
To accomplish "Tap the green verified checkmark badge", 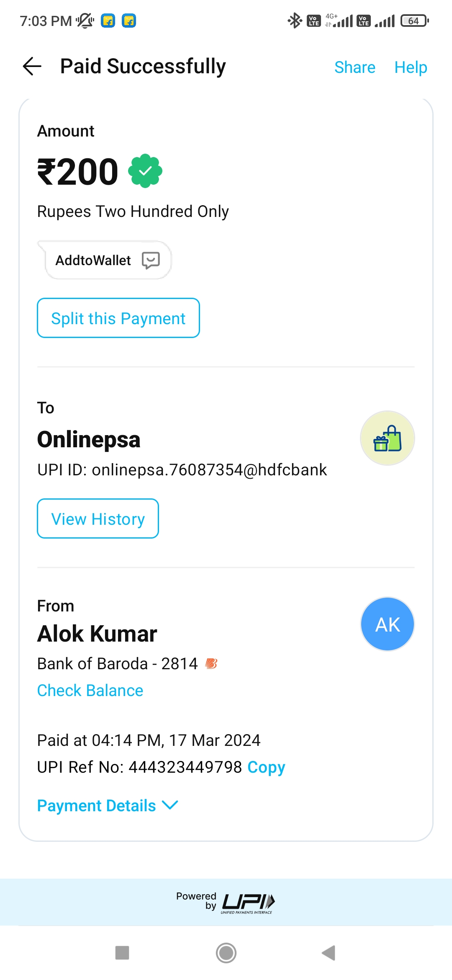I will 145,171.
